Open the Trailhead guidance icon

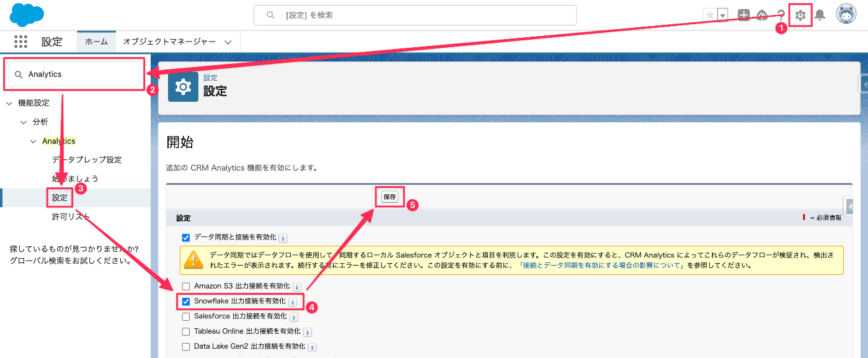pyautogui.click(x=762, y=15)
